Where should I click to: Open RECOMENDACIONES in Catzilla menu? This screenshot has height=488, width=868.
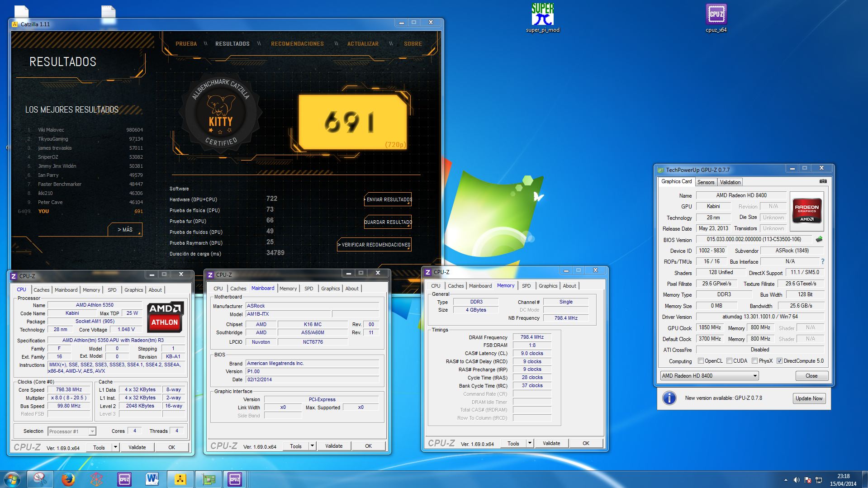point(297,44)
